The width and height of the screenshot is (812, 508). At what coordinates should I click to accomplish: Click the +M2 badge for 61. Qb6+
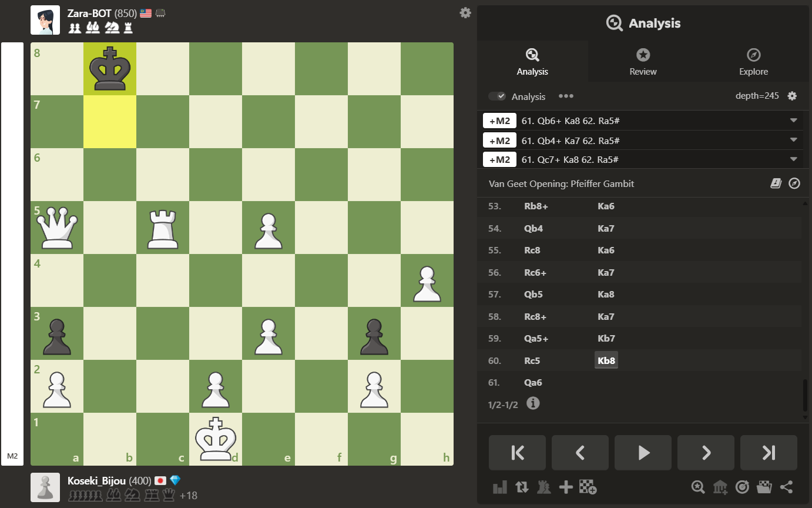pos(499,121)
